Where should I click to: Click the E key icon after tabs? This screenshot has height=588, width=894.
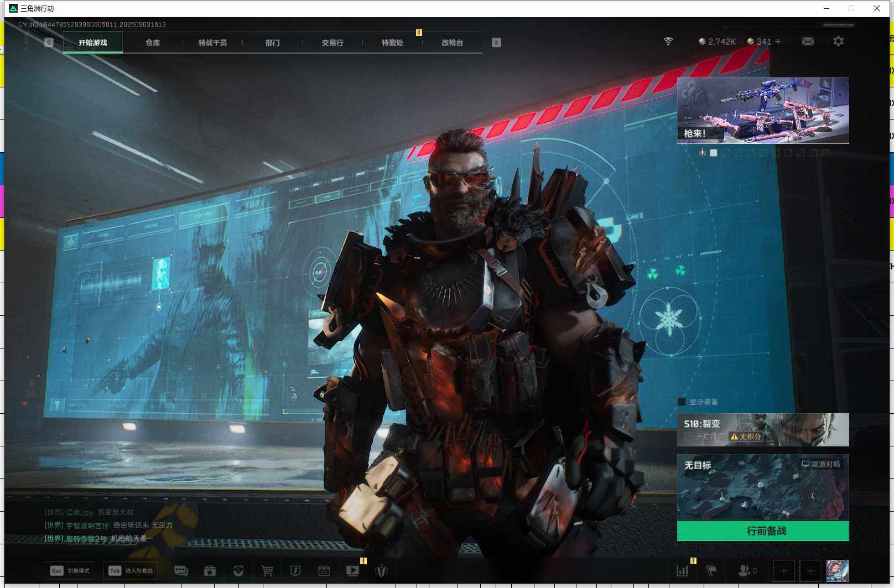[x=496, y=43]
